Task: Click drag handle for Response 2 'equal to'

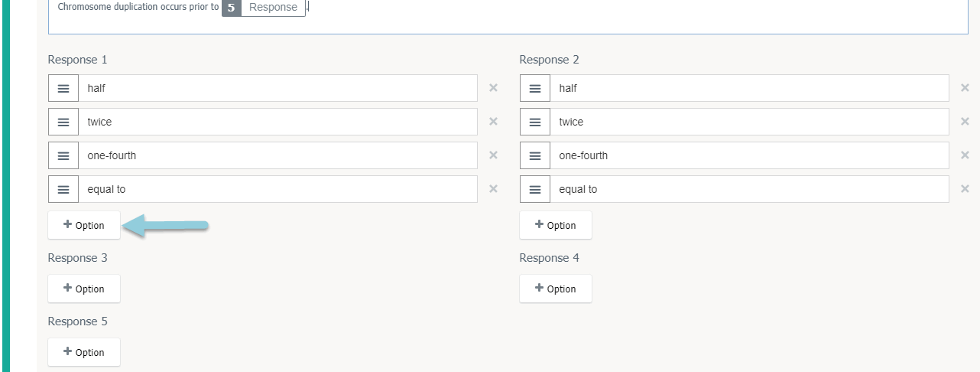Action: click(x=535, y=189)
